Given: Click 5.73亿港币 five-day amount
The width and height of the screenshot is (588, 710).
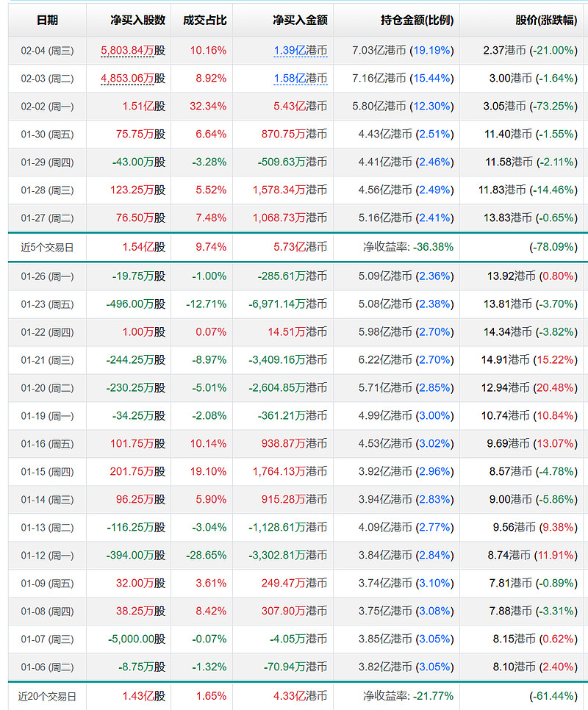Looking at the screenshot, I should tap(300, 247).
